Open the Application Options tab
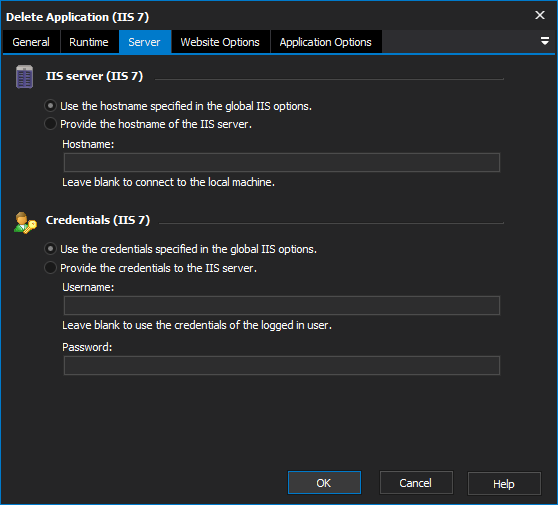Screen dimensions: 558x505 (x=326, y=42)
